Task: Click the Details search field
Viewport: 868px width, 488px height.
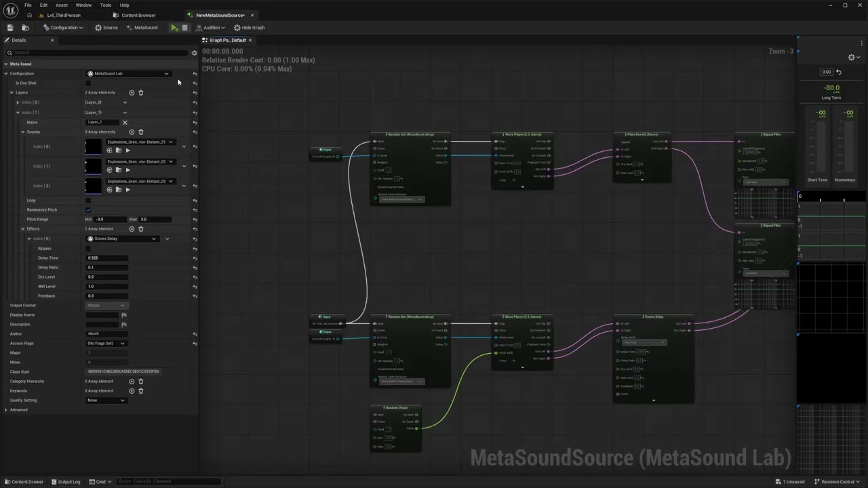Action: [97, 53]
